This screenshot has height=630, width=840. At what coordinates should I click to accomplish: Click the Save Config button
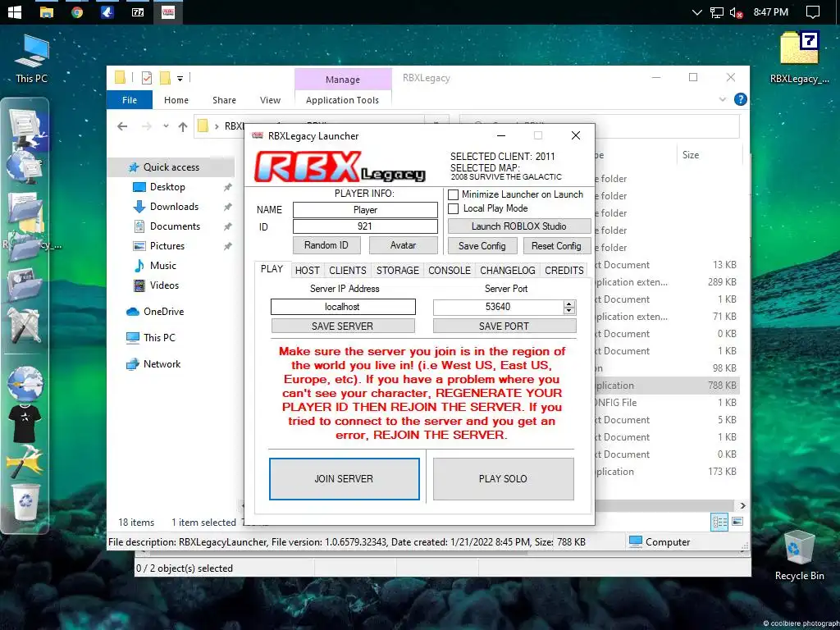point(482,246)
